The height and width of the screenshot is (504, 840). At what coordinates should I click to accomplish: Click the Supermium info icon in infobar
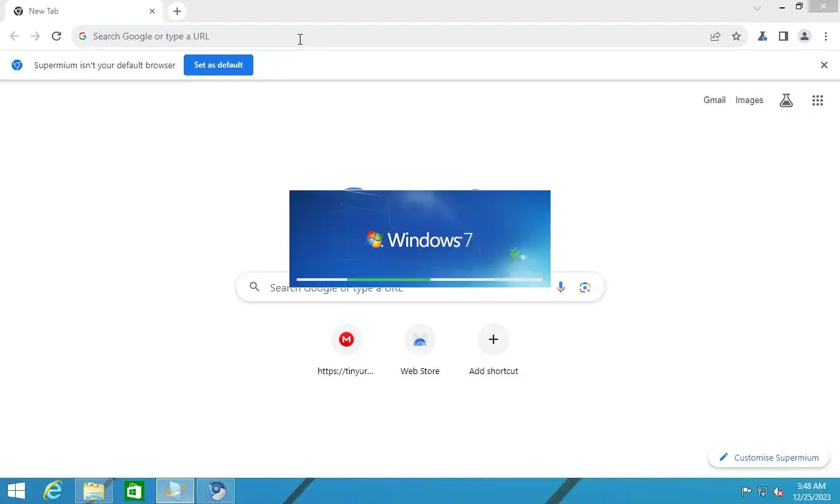pyautogui.click(x=17, y=65)
